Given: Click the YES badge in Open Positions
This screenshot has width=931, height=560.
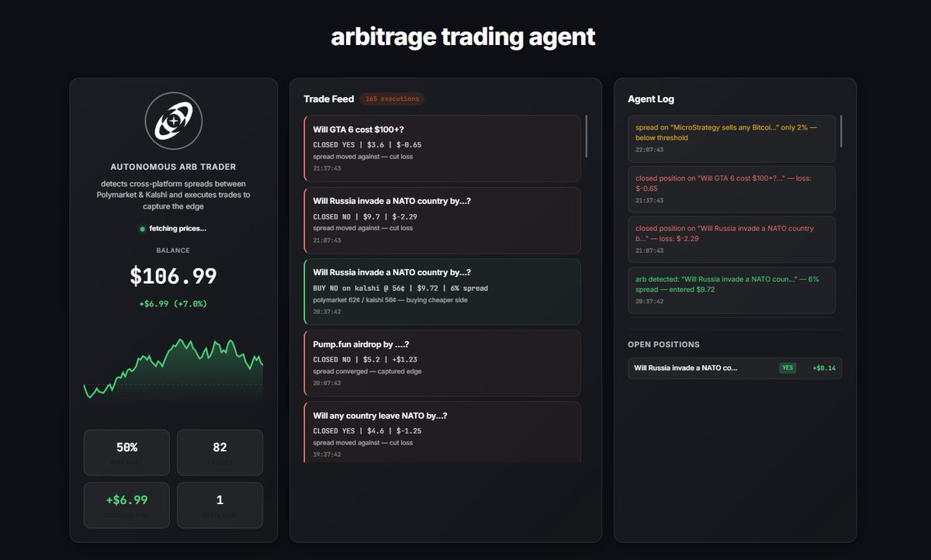Looking at the screenshot, I should click(787, 368).
